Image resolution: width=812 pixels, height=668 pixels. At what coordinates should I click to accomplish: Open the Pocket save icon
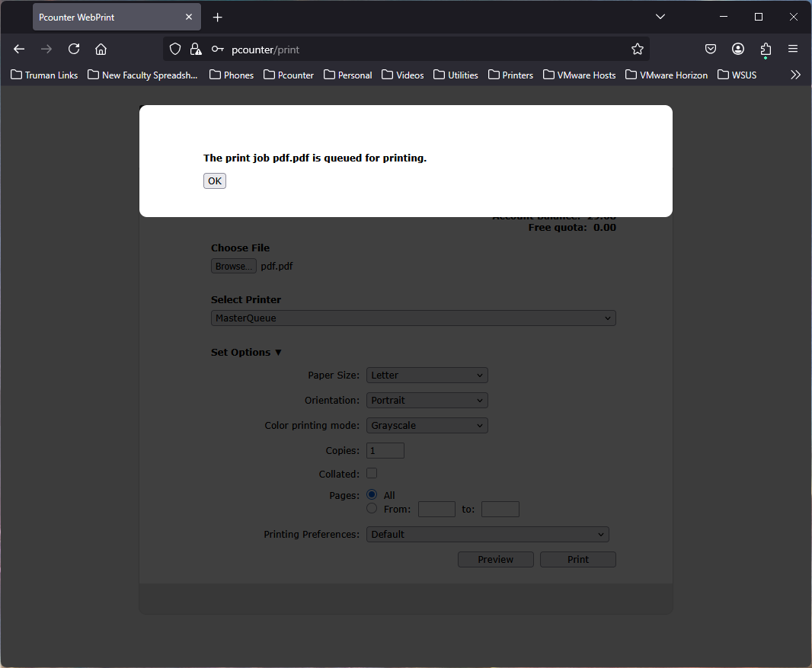pyautogui.click(x=711, y=50)
